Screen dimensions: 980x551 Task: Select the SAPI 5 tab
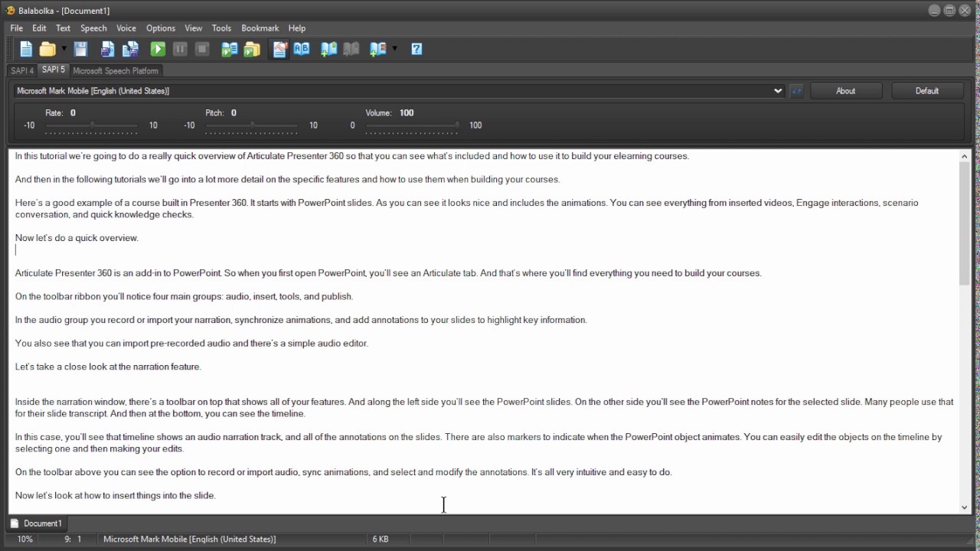click(54, 70)
